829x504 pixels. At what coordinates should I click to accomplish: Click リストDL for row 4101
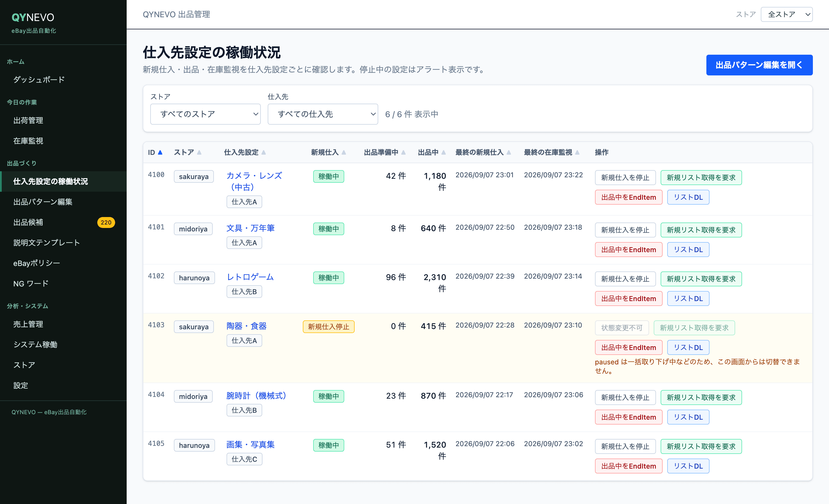[x=688, y=250]
